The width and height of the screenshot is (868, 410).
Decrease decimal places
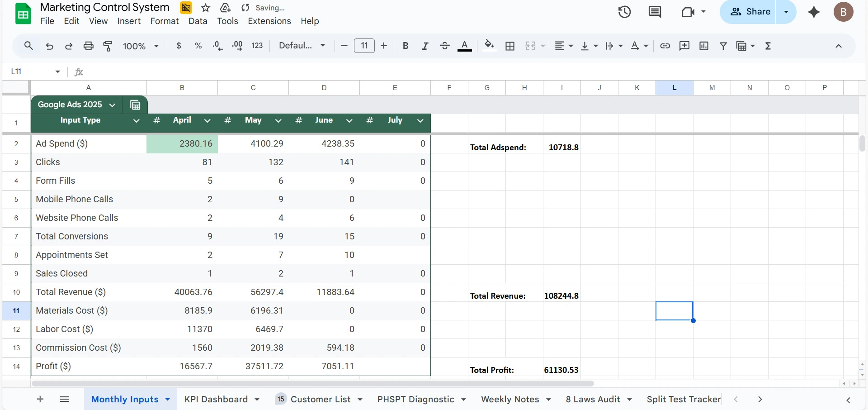pos(217,46)
